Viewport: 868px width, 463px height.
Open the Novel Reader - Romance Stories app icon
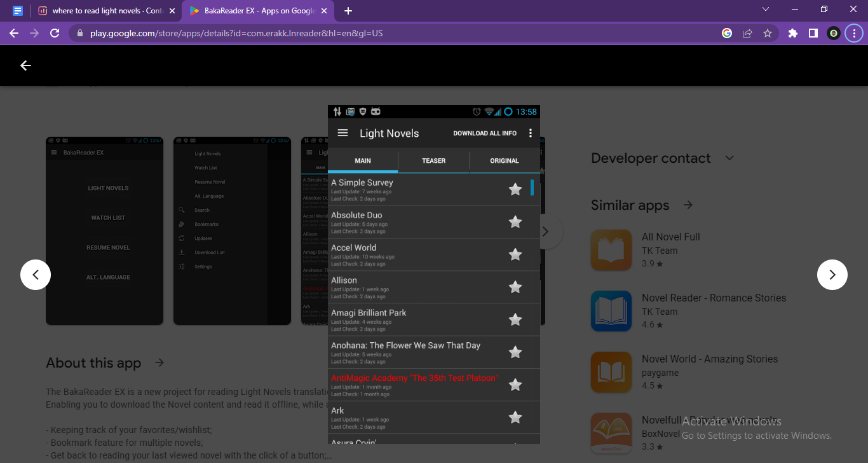click(x=611, y=311)
